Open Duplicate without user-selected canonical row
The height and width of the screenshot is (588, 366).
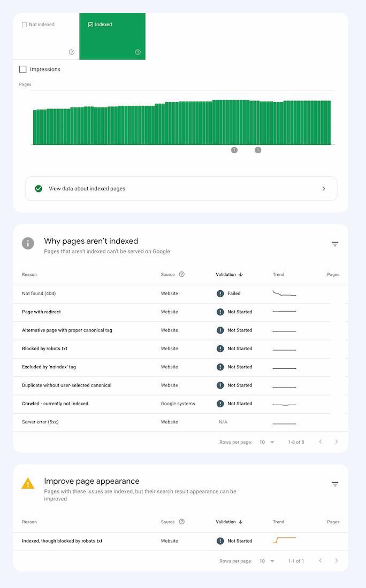(180, 385)
